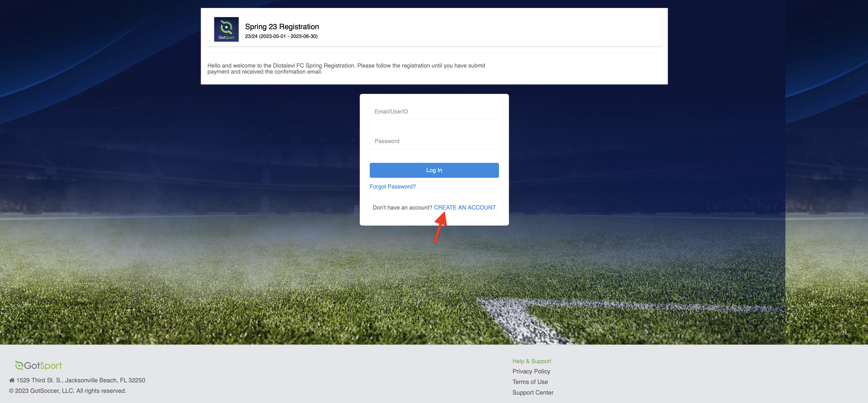868x403 pixels.
Task: Click the home icon beside the address
Action: (x=12, y=380)
